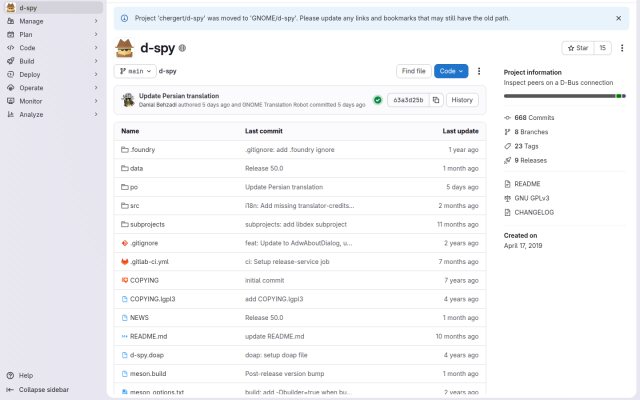Open the meson.build file
The image size is (640, 400).
click(x=148, y=374)
